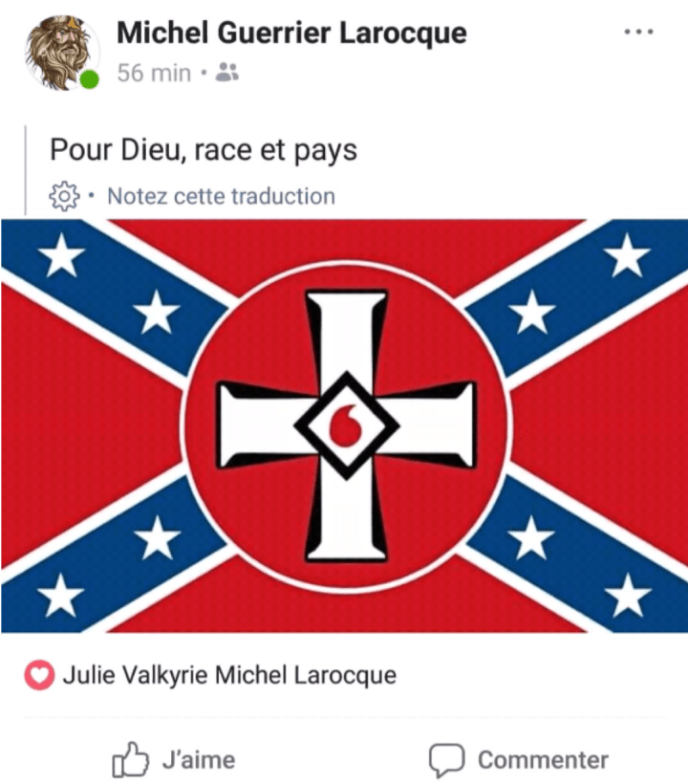Open translation settings gear icon
Screen dimensions: 688x784
[x=64, y=196]
